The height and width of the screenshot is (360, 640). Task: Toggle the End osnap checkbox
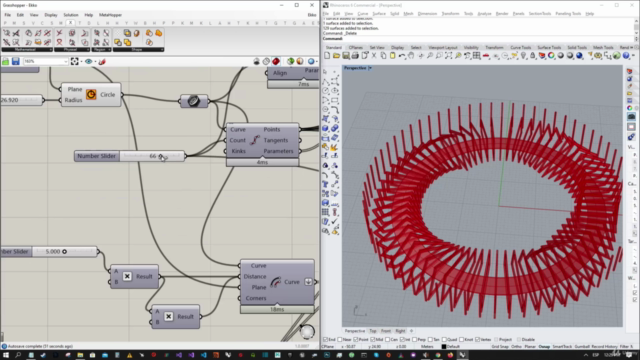click(x=325, y=339)
